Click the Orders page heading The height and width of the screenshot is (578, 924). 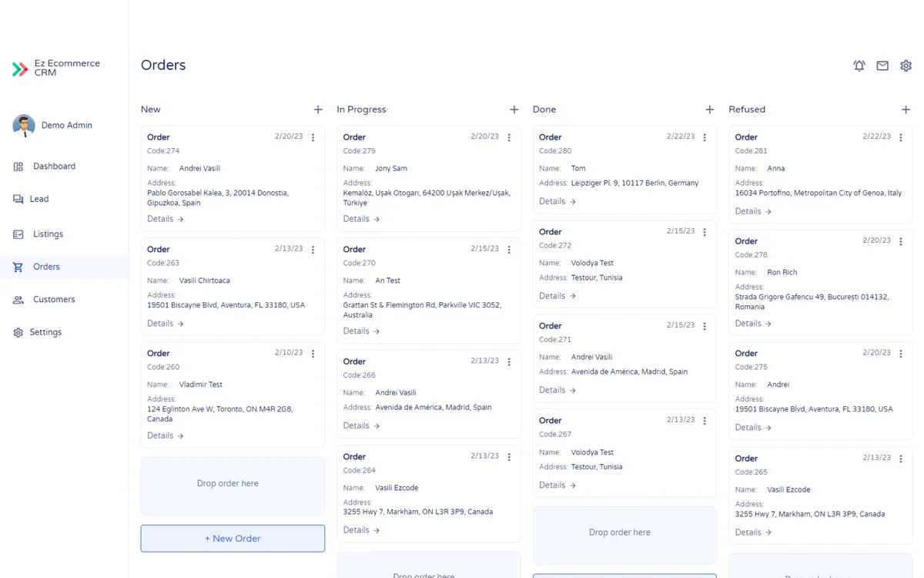click(163, 66)
